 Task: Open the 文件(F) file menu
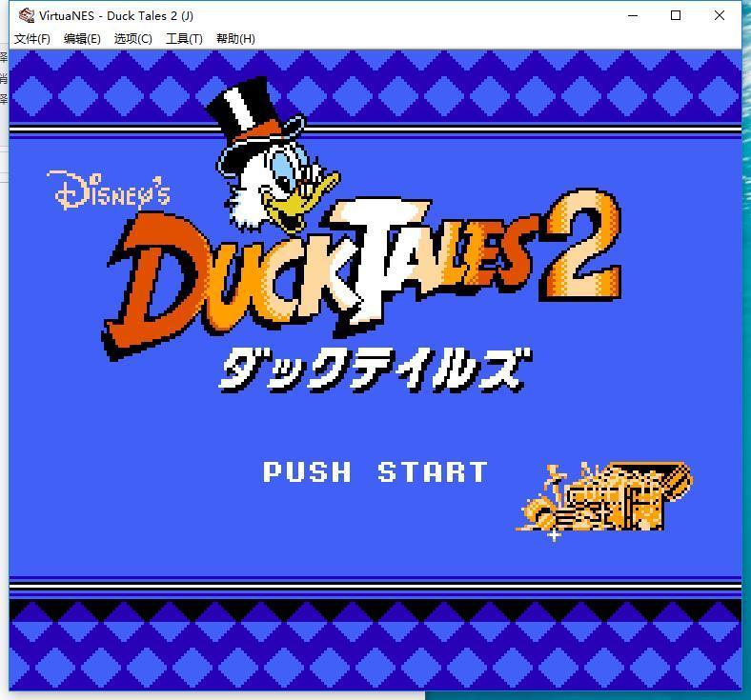[32, 39]
